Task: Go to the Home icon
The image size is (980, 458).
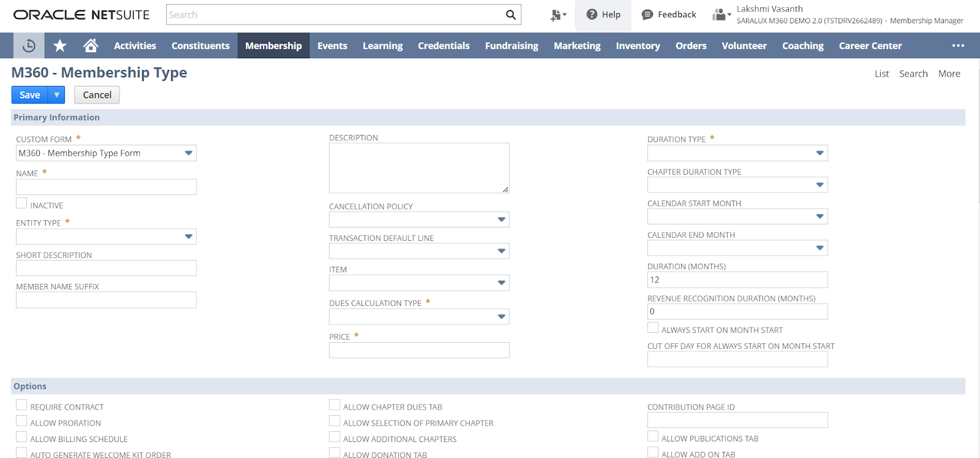Action: click(x=91, y=45)
